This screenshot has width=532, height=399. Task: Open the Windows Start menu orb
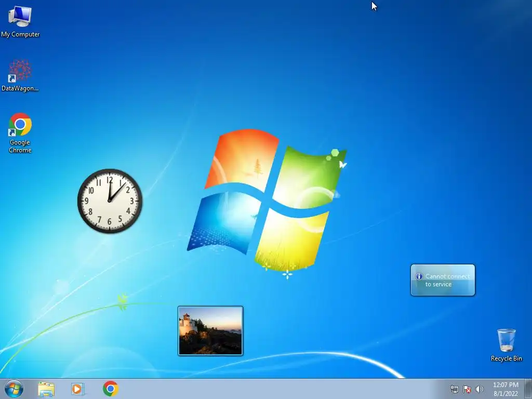coord(14,389)
